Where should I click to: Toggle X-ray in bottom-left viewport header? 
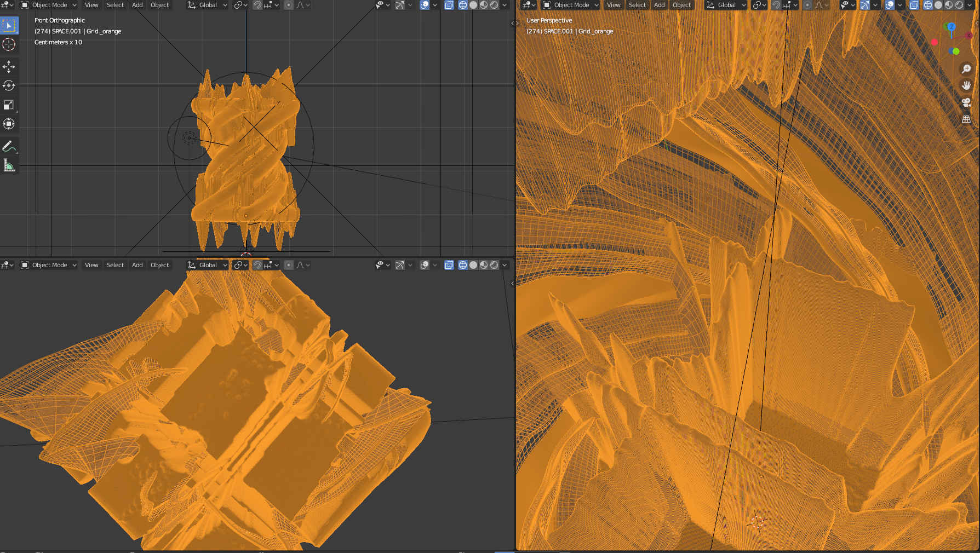coord(449,265)
